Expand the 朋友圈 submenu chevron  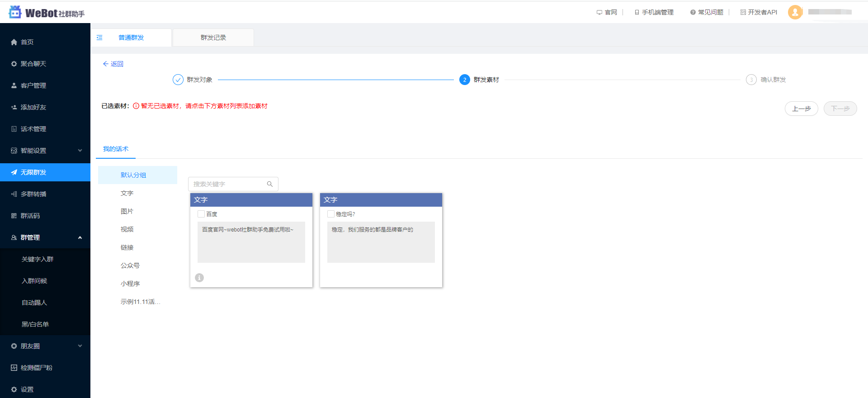click(x=80, y=346)
